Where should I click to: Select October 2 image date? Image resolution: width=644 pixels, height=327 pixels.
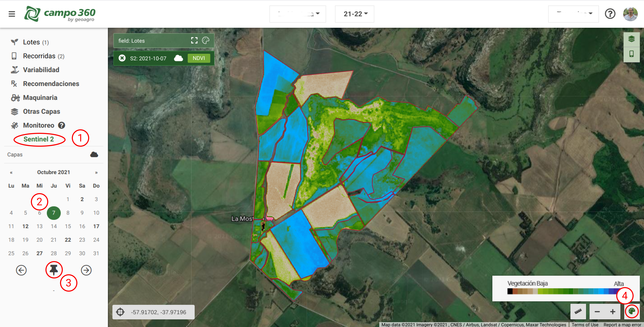tap(82, 199)
